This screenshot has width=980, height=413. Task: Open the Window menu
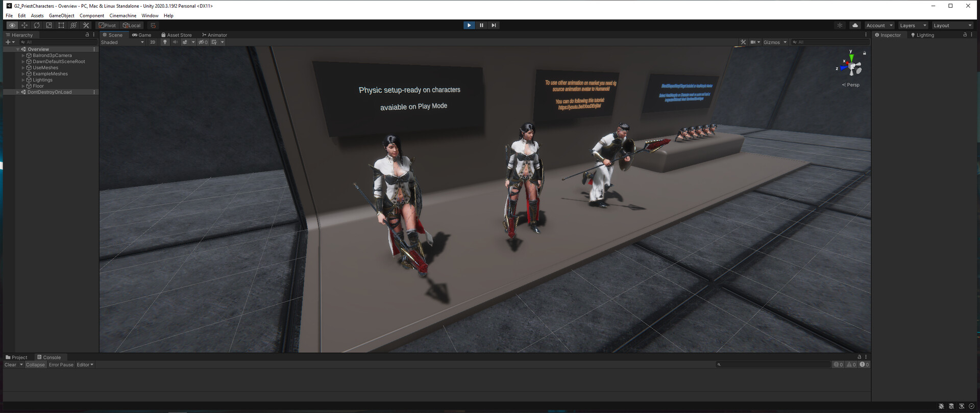(x=150, y=15)
